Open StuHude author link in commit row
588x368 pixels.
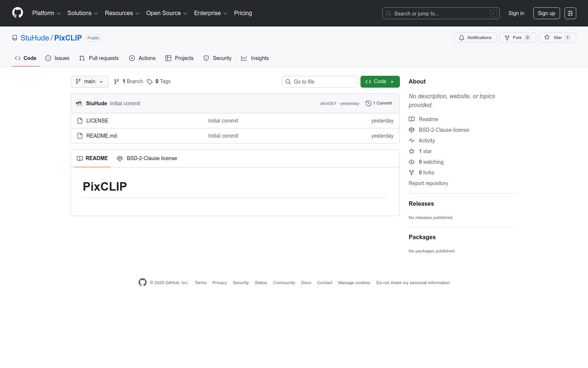click(x=97, y=103)
